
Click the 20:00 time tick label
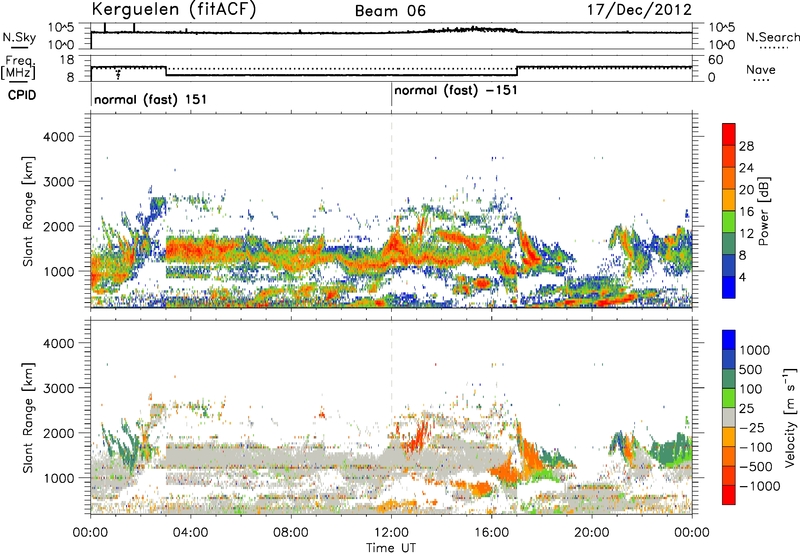592,533
